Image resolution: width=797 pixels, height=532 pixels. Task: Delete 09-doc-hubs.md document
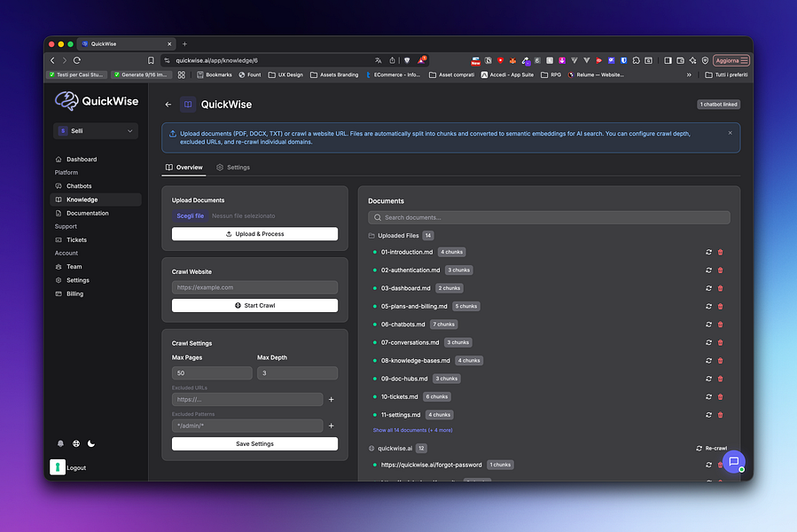(720, 379)
